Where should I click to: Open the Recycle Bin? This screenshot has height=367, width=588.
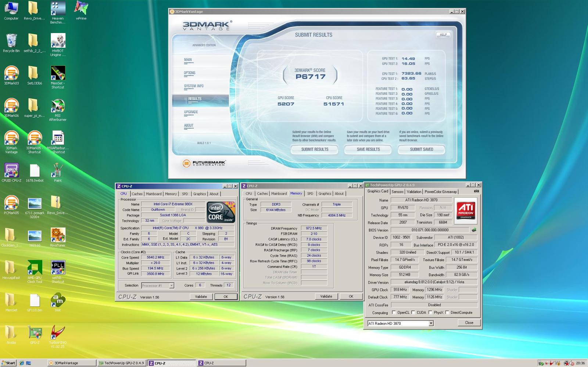[11, 43]
